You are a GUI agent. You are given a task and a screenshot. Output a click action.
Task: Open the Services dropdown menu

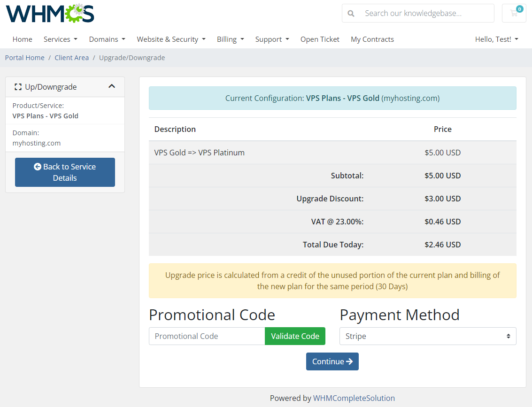(60, 39)
